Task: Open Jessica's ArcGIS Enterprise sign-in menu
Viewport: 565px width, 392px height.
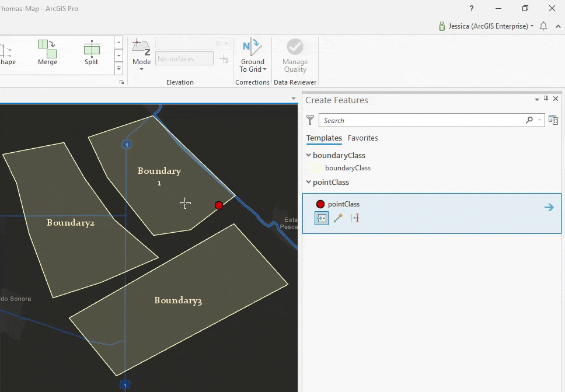Action: (486, 26)
